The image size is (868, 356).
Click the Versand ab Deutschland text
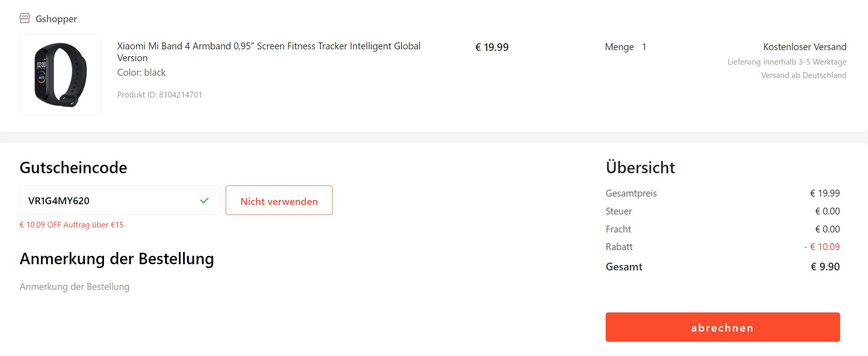(803, 75)
